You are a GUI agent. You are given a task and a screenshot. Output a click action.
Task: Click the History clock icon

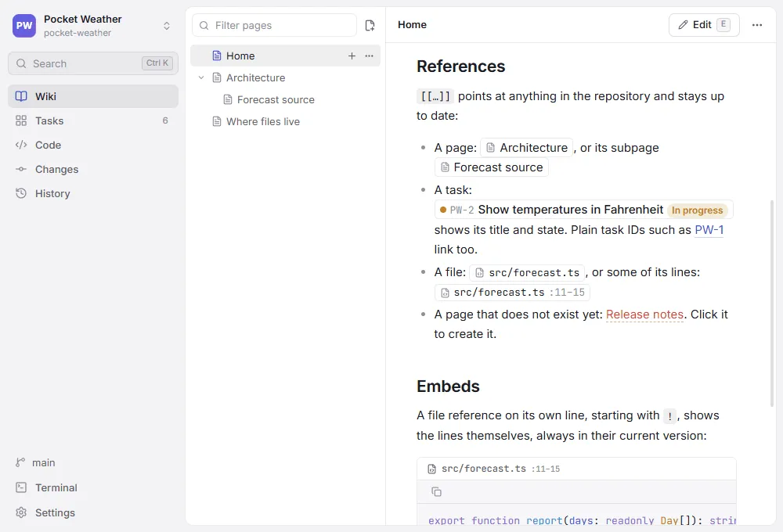pos(21,194)
